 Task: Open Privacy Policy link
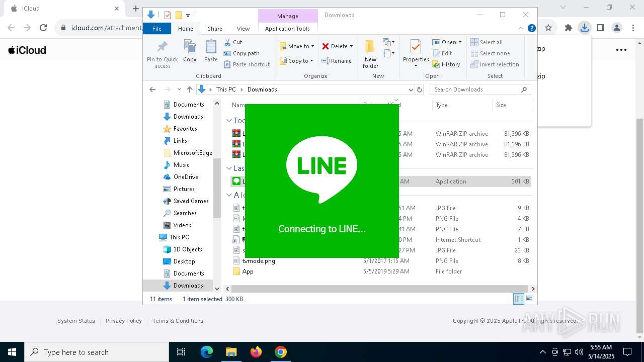tap(124, 321)
